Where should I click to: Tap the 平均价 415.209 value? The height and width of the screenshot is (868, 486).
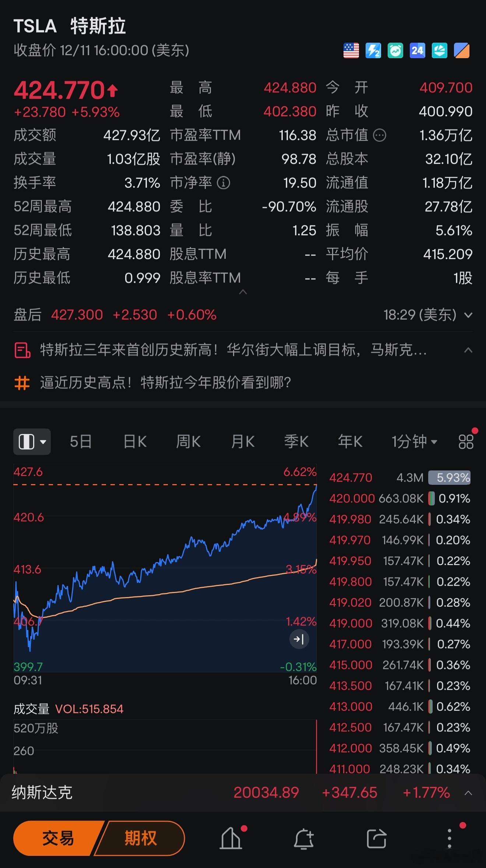coord(448,254)
